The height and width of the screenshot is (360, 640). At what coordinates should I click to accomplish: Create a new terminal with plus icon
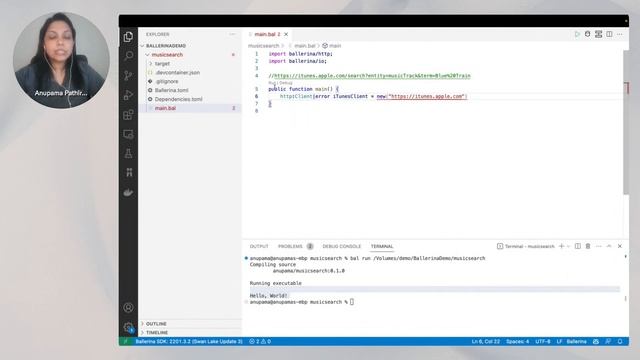pyautogui.click(x=561, y=246)
